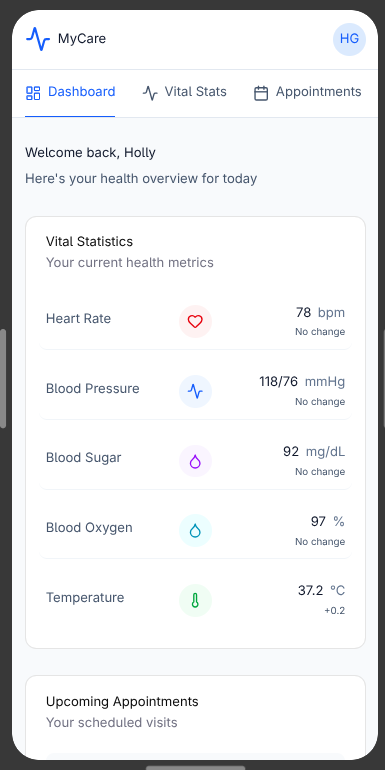
Task: Click the Upcoming Appointments card heading
Action: [x=122, y=701]
